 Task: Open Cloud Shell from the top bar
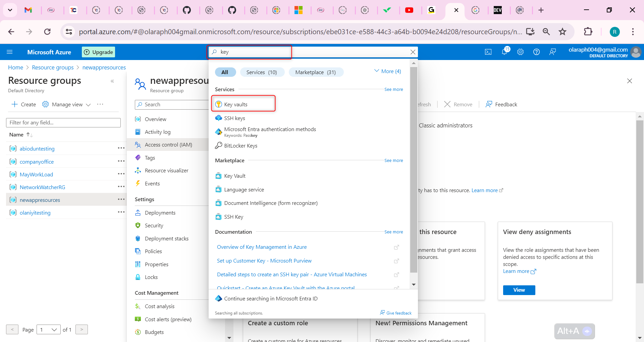pyautogui.click(x=488, y=52)
